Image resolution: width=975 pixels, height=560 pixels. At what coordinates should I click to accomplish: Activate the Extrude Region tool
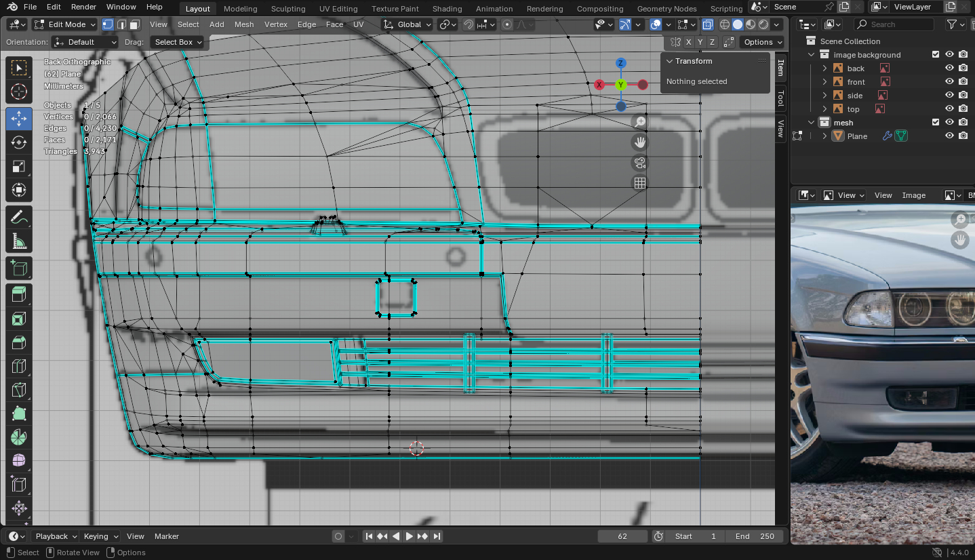(19, 294)
